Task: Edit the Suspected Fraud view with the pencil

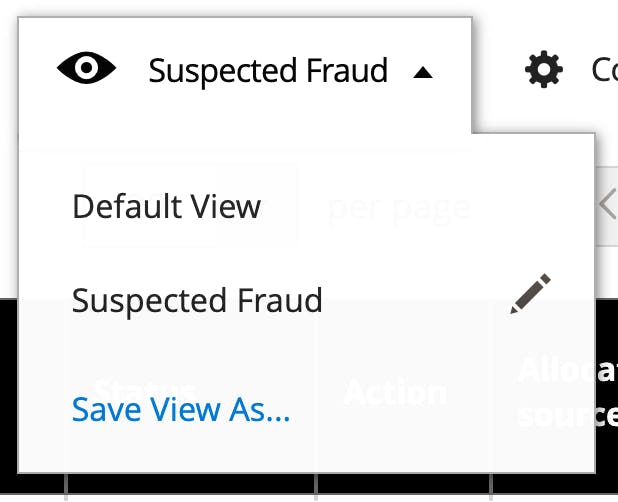Action: [531, 294]
